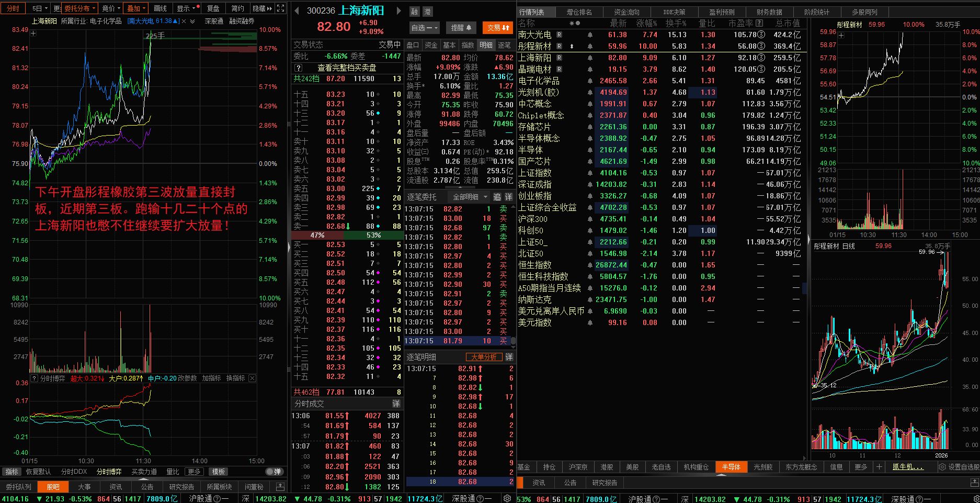Open the 自选 watchlist dropdown
Screen dimensions: 980x503
(x=424, y=28)
